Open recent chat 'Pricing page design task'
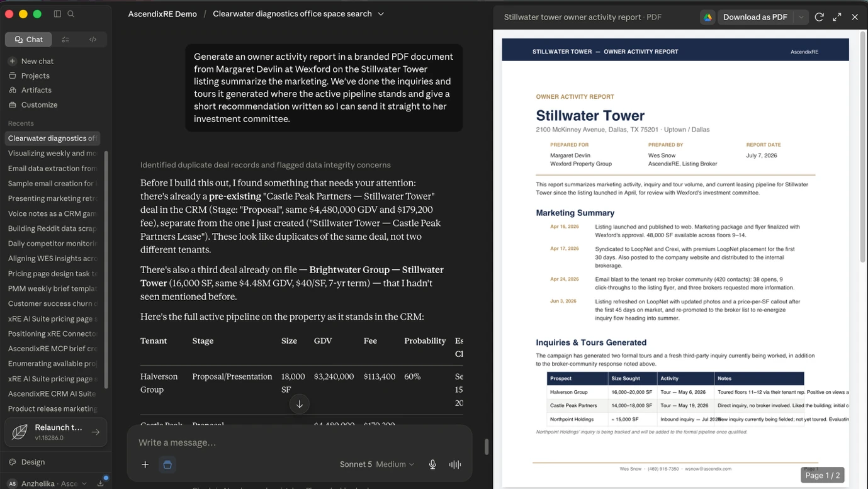This screenshot has height=489, width=868. (52, 274)
